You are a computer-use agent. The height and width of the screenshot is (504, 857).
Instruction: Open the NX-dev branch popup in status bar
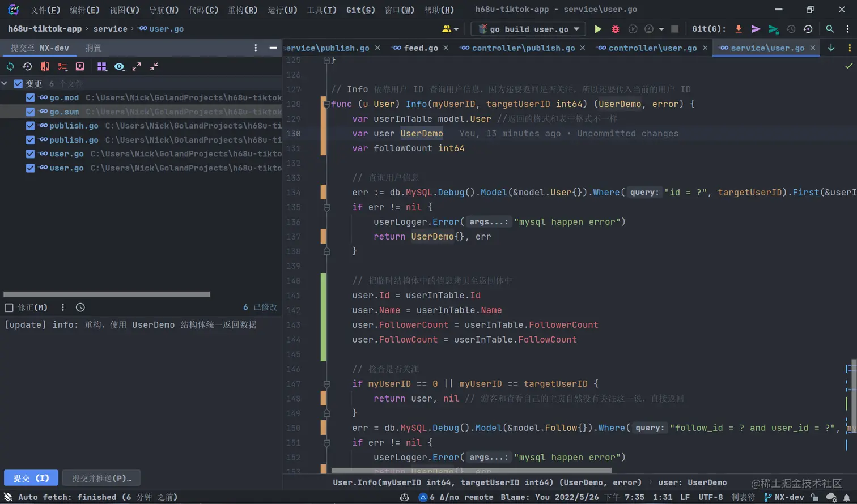tap(784, 497)
